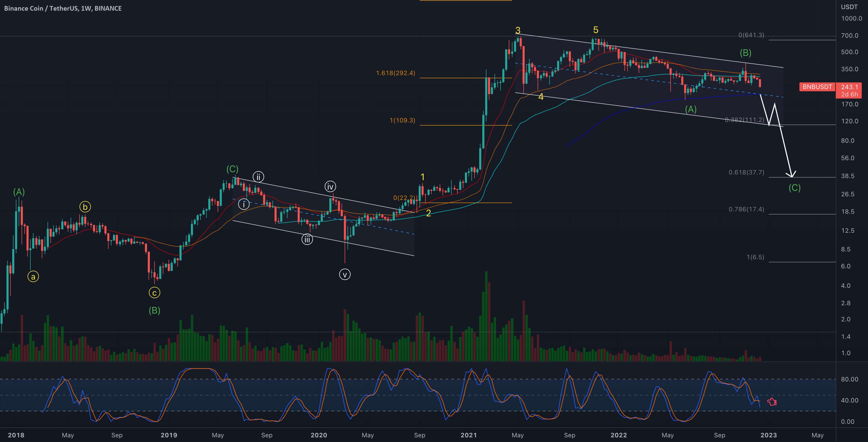Click the Fibonacci label 0.382(111.2)
The image size is (868, 442).
[744, 120]
